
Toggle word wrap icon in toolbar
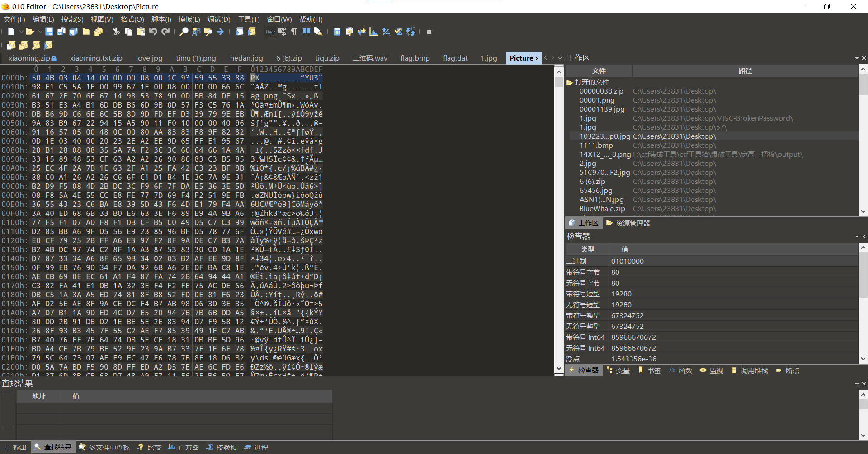pos(282,32)
